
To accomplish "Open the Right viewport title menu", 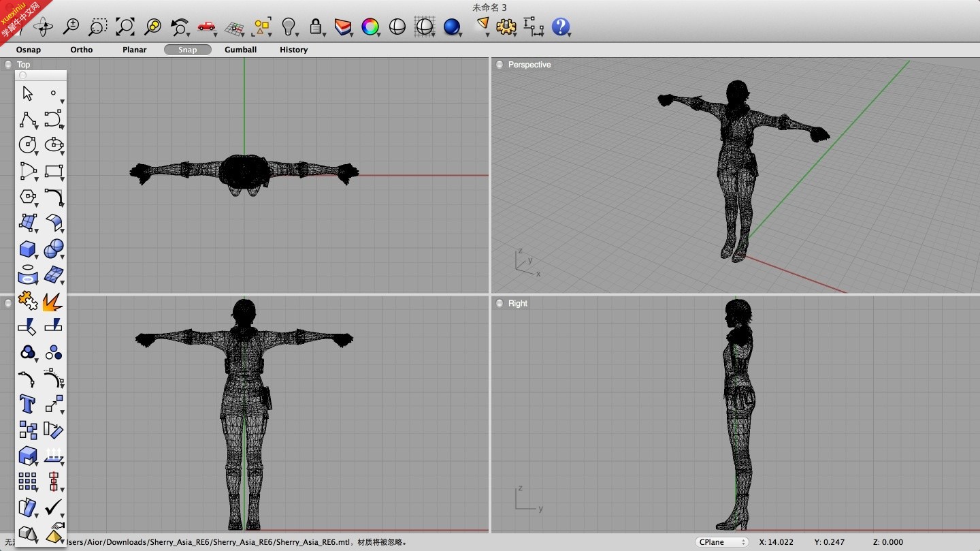I will click(x=518, y=303).
